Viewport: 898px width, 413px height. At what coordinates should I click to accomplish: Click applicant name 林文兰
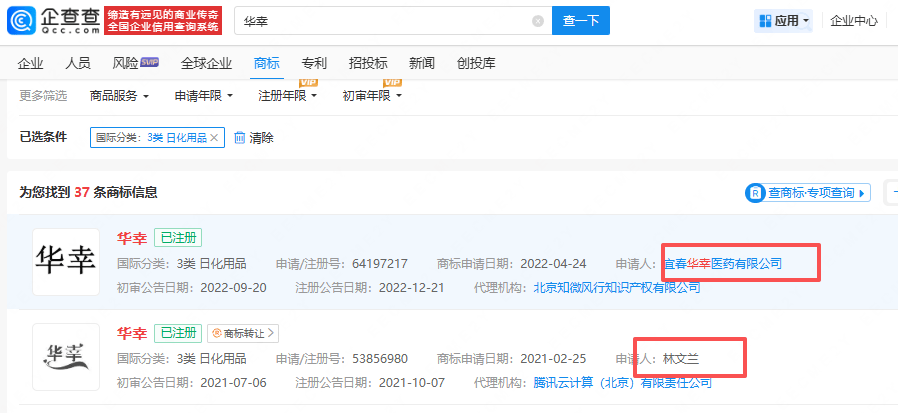[x=681, y=359]
